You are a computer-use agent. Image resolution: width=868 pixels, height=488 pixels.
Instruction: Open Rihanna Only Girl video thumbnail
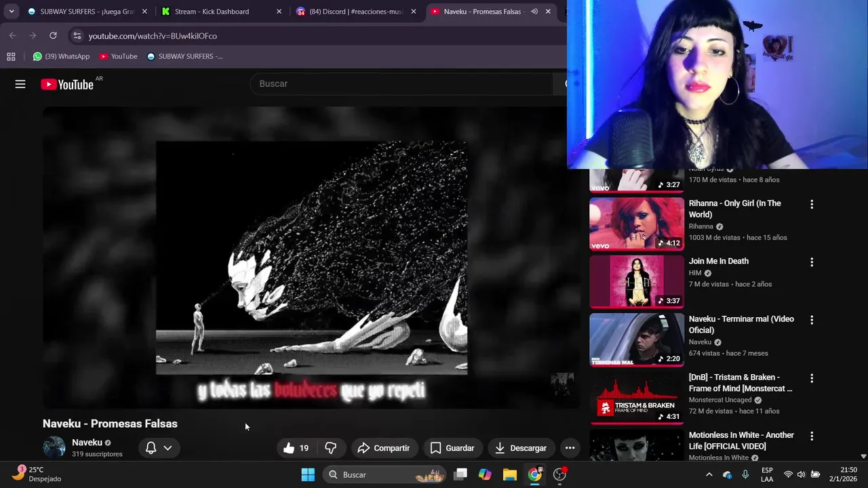637,224
